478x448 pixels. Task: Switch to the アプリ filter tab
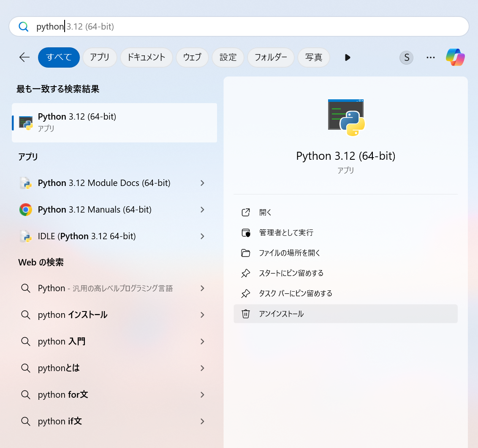(x=100, y=57)
